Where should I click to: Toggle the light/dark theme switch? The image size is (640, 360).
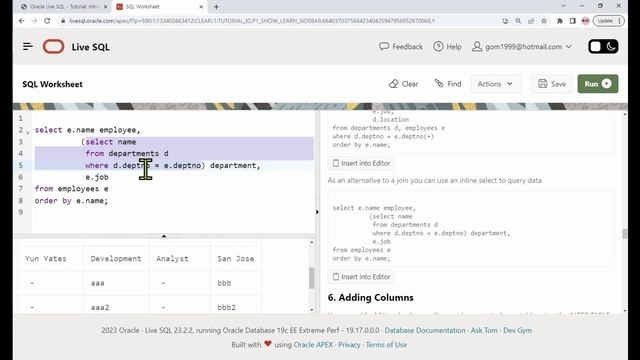tap(603, 47)
